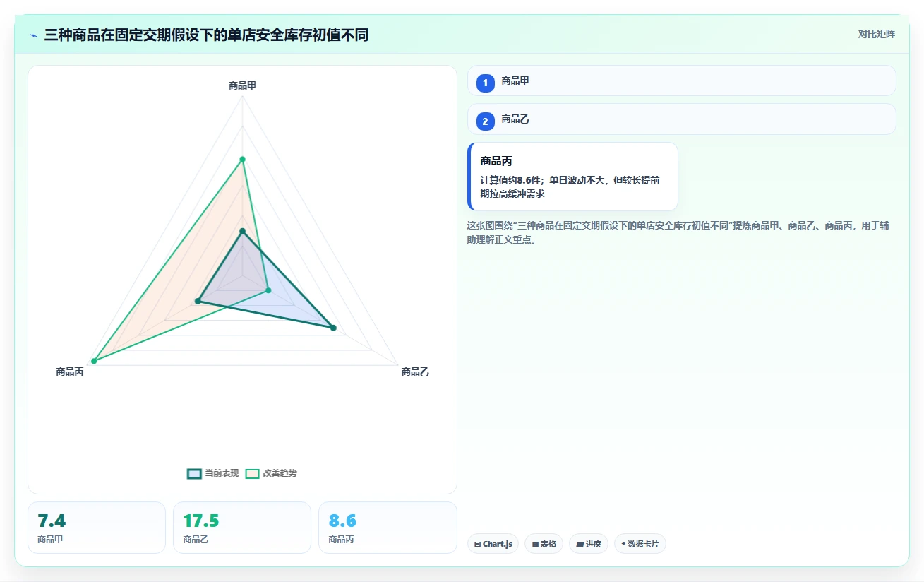
Task: Click the 商品丙 axis label on radar chart
Action: [x=70, y=372]
